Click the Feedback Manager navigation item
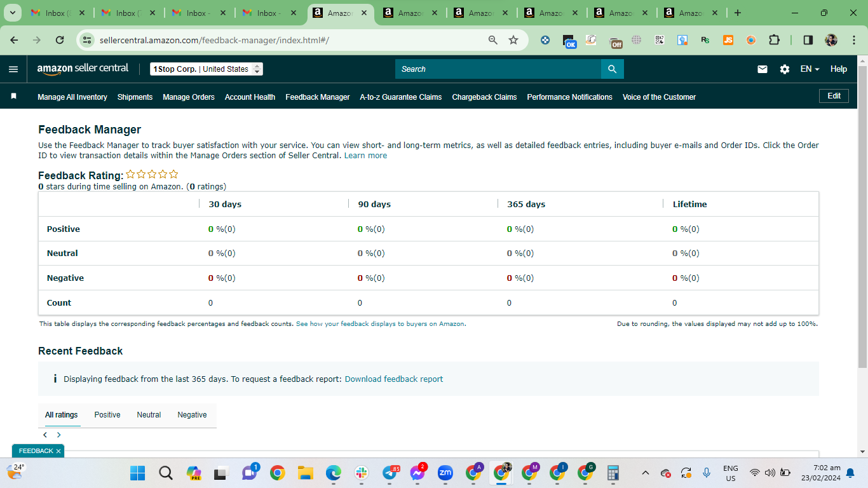 (x=318, y=97)
